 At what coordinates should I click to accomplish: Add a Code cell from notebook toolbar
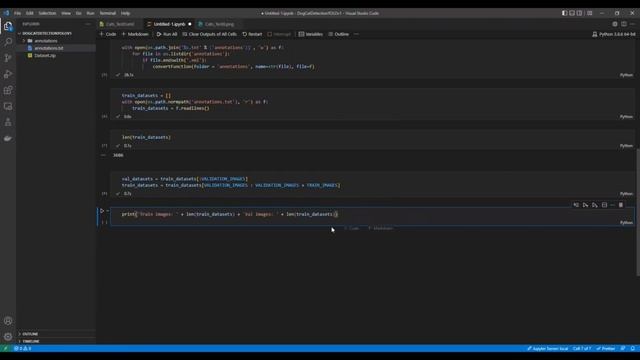108,34
